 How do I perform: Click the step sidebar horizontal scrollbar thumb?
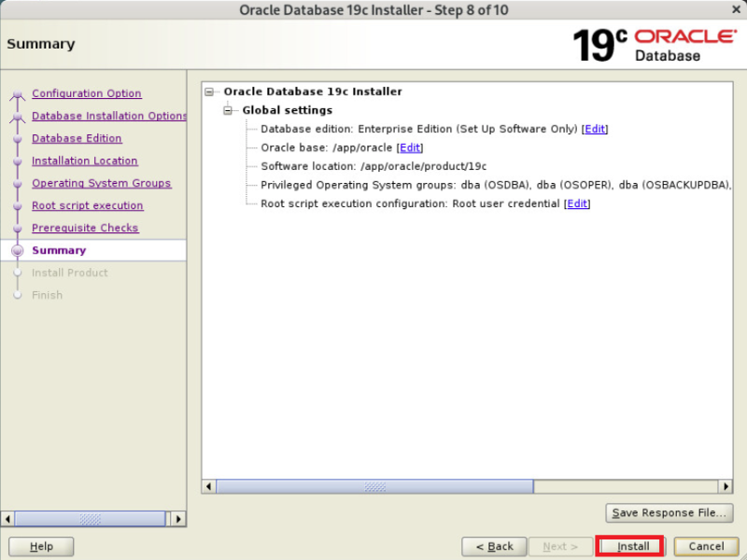tap(90, 519)
